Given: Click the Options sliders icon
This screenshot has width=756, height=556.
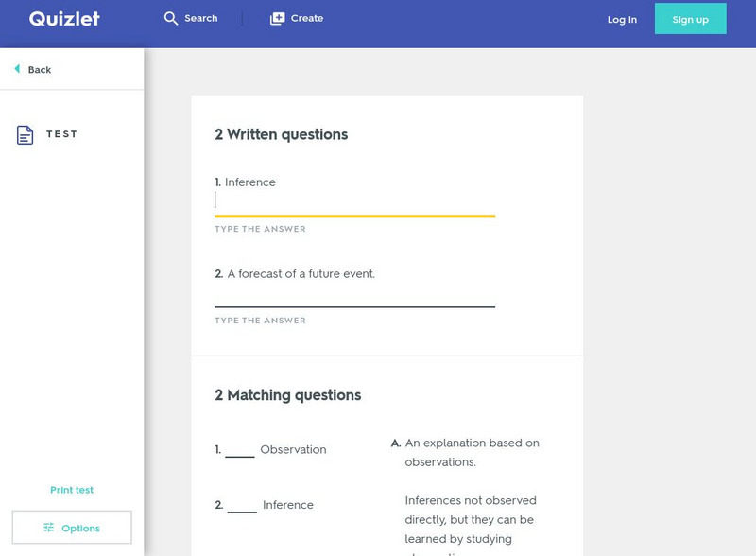Looking at the screenshot, I should tap(47, 528).
